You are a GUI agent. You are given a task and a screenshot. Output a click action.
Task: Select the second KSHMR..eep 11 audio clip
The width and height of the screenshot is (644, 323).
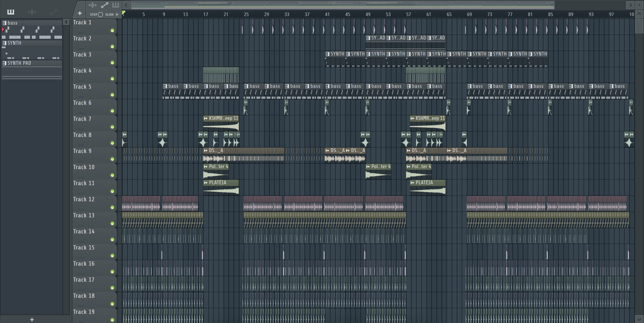[428, 123]
